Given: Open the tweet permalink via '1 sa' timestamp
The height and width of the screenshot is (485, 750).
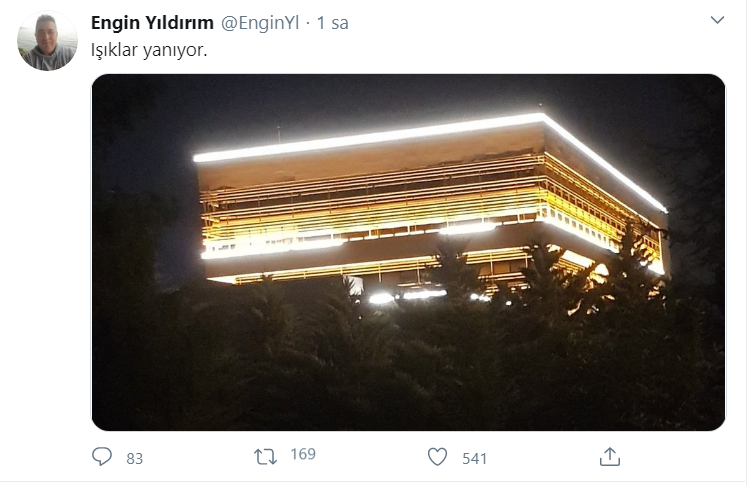Looking at the screenshot, I should point(333,23).
